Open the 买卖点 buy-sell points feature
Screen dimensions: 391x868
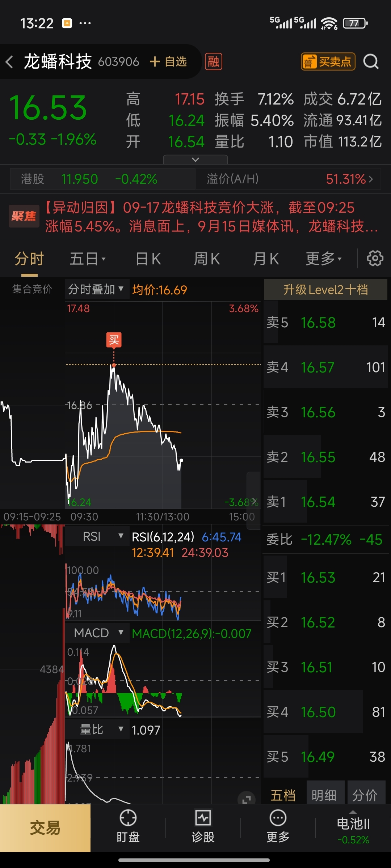328,61
